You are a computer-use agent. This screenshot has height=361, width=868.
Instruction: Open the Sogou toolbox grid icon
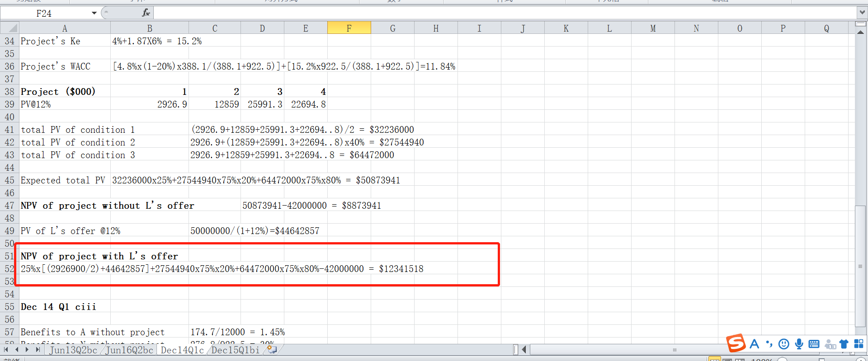[x=859, y=344]
